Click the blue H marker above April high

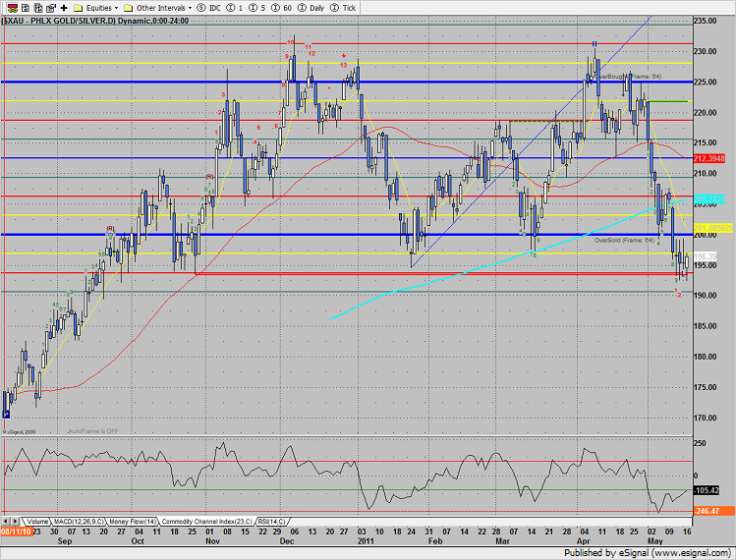point(594,44)
